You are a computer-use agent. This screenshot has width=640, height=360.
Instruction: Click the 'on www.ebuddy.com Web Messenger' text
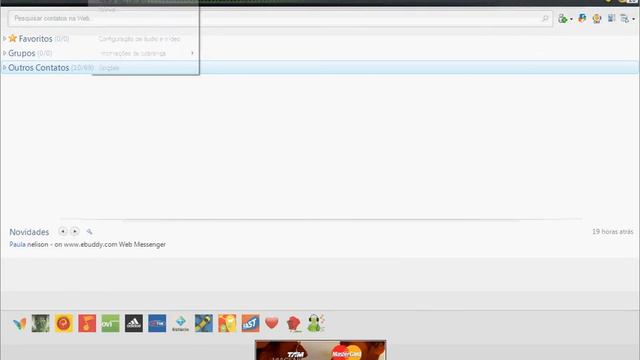(x=110, y=244)
